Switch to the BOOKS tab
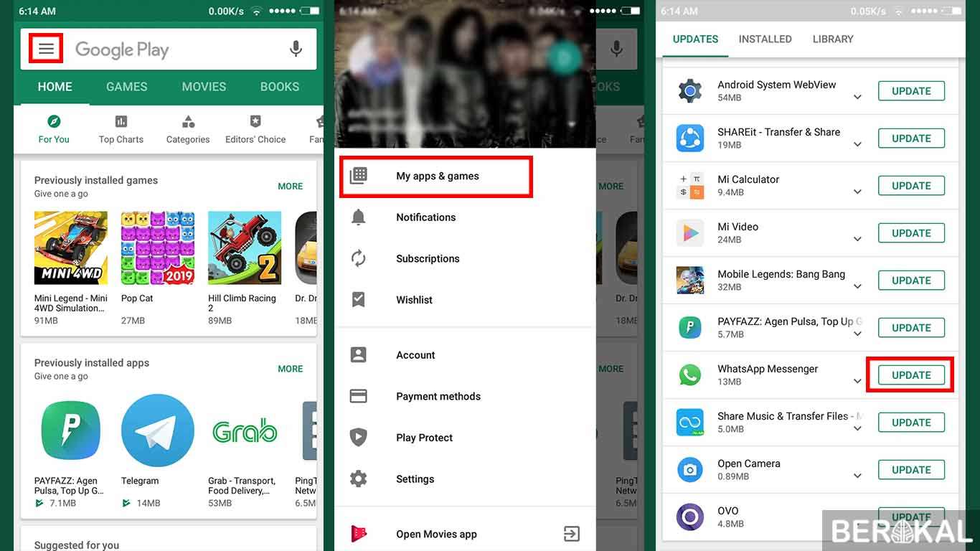This screenshot has height=551, width=980. [280, 87]
